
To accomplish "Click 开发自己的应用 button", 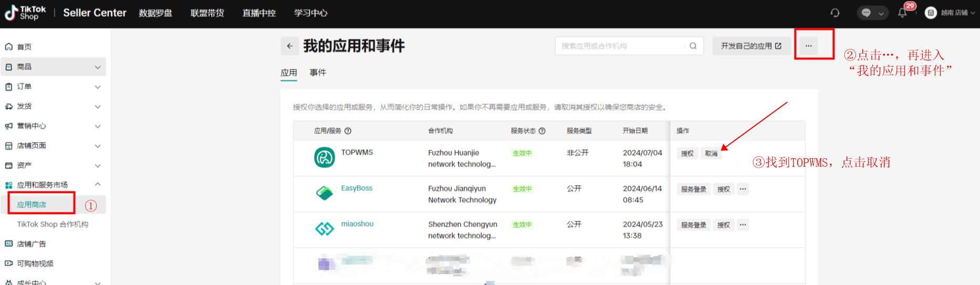I will tap(751, 46).
